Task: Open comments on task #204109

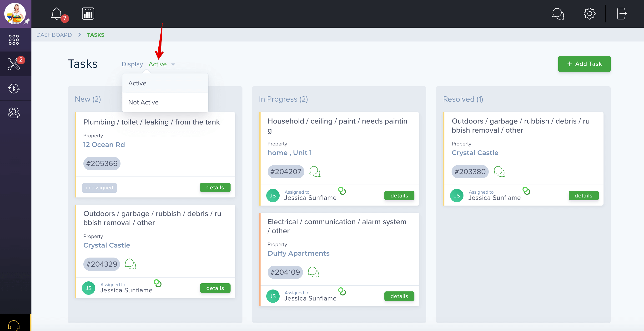Action: (313, 272)
